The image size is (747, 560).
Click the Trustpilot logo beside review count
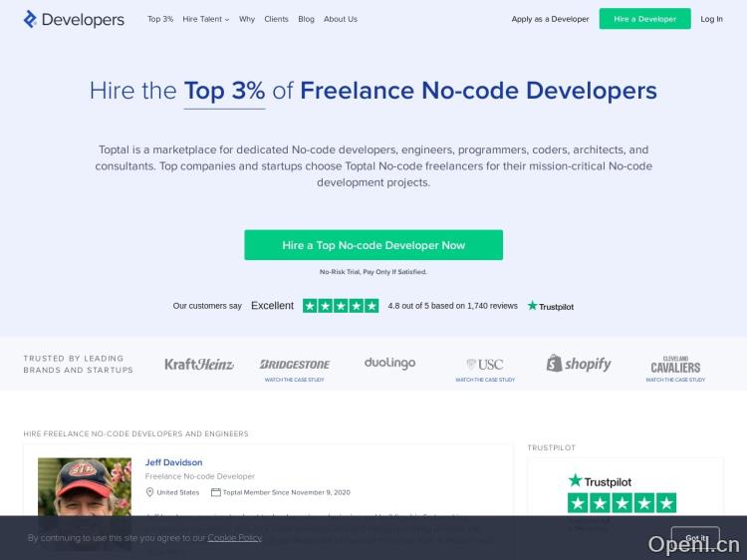550,306
